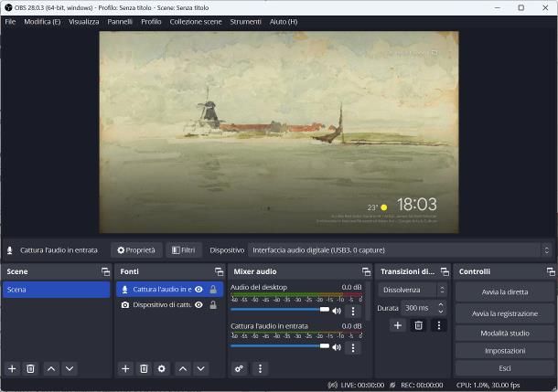This screenshot has width=558, height=392.
Task: Open the Dissolvenza transition dropdown
Action: 412,290
